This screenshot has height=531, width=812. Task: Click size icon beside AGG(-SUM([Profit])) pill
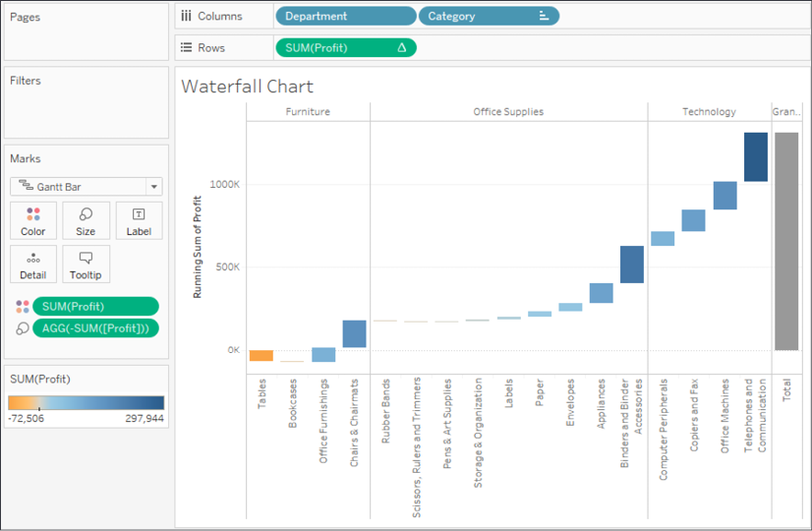tap(23, 328)
